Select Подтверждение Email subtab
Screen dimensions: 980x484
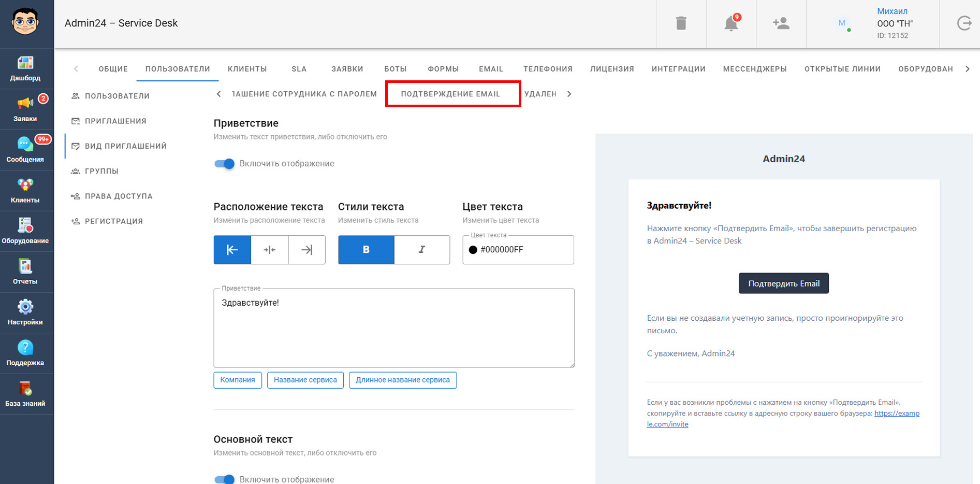450,94
